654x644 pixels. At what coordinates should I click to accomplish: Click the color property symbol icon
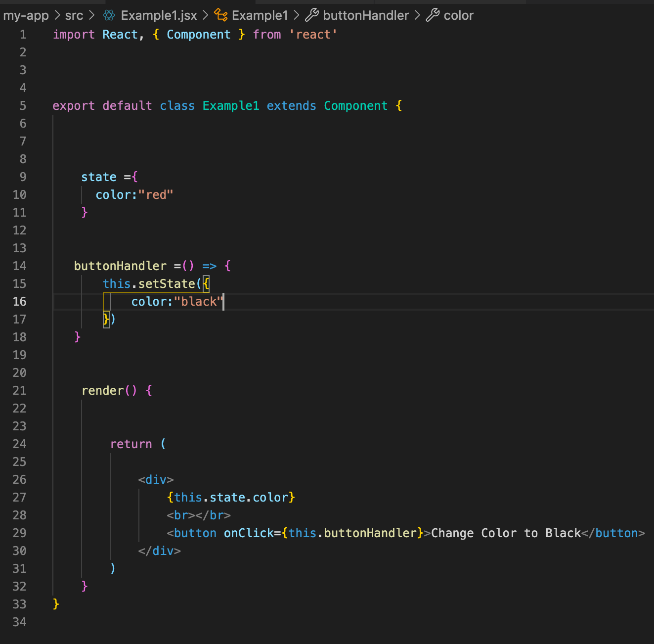click(434, 15)
